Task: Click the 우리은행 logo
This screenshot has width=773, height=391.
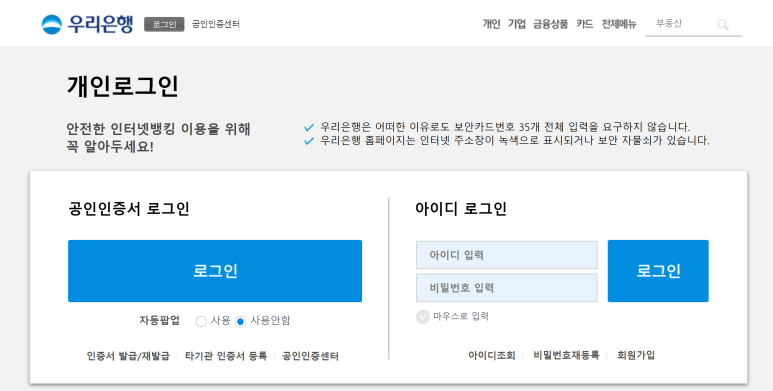Action: 87,24
